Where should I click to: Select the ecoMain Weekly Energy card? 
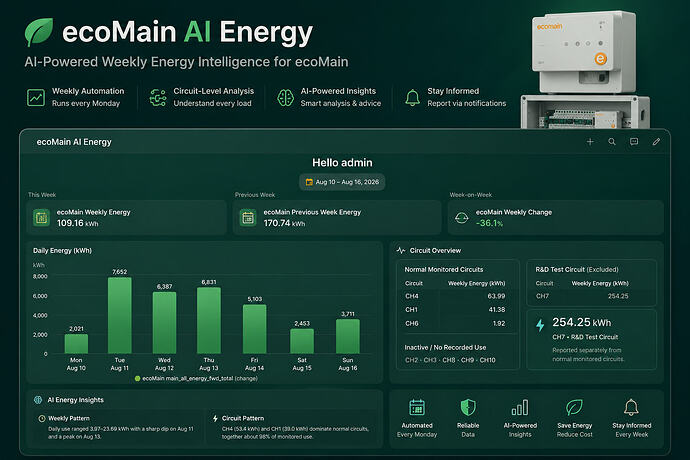(x=126, y=217)
